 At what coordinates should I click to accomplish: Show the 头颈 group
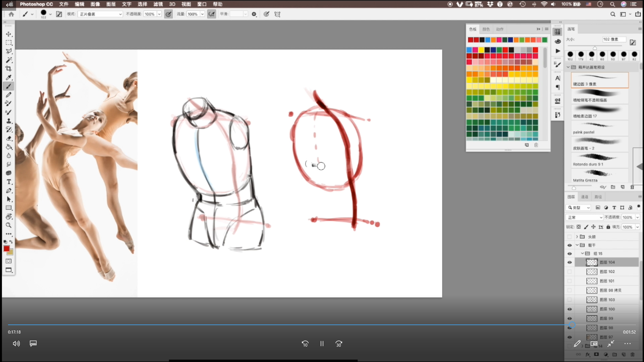(x=570, y=237)
